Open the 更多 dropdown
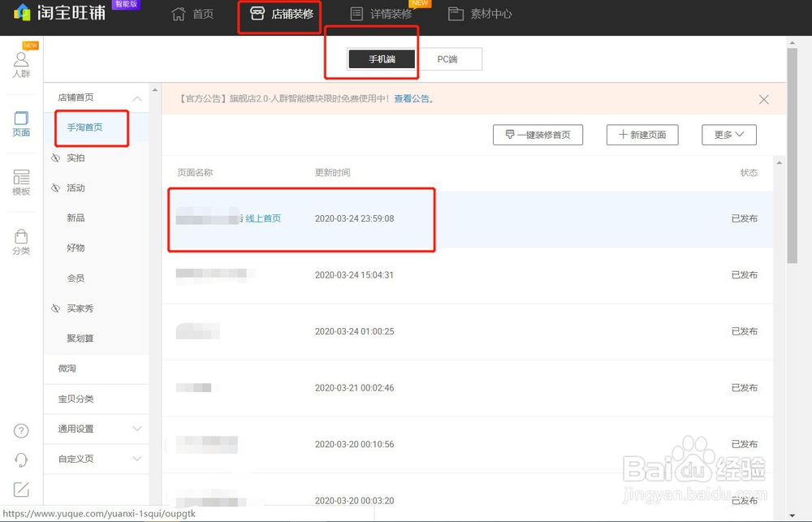 click(728, 135)
